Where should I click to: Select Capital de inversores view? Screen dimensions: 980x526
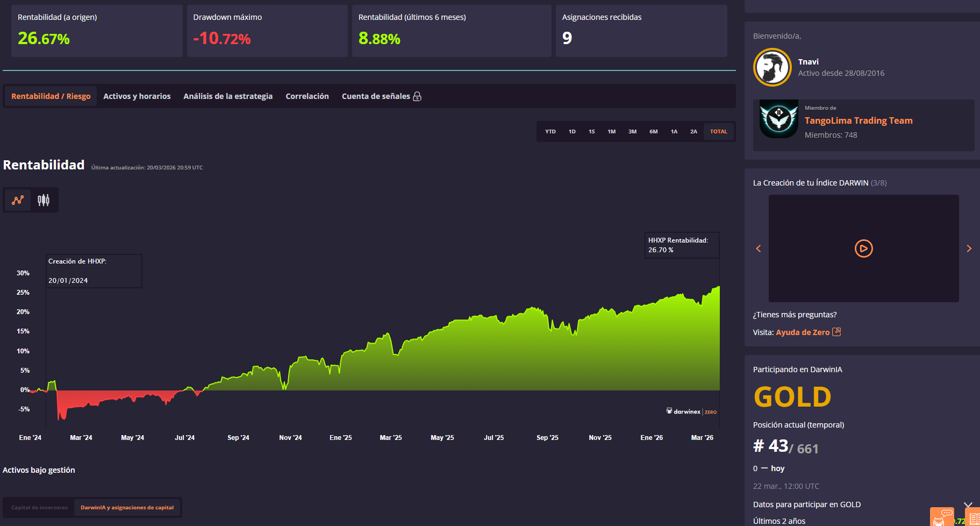coord(40,508)
